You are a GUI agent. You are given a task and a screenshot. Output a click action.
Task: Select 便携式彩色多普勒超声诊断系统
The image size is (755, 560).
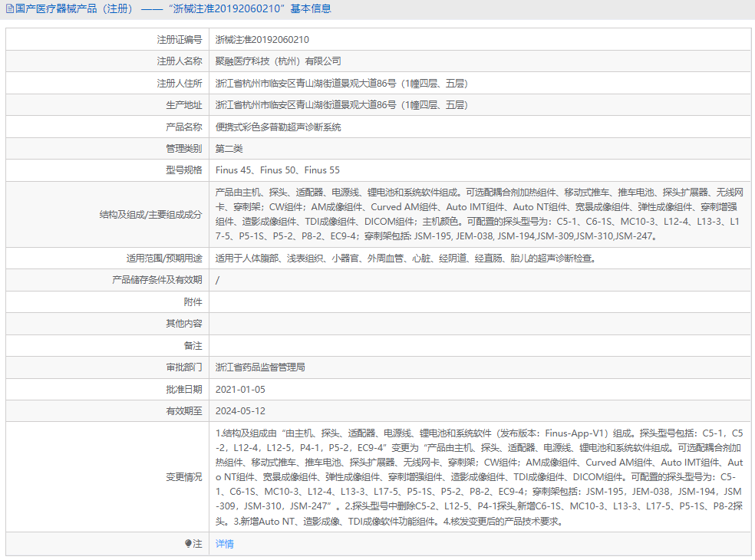tap(278, 127)
